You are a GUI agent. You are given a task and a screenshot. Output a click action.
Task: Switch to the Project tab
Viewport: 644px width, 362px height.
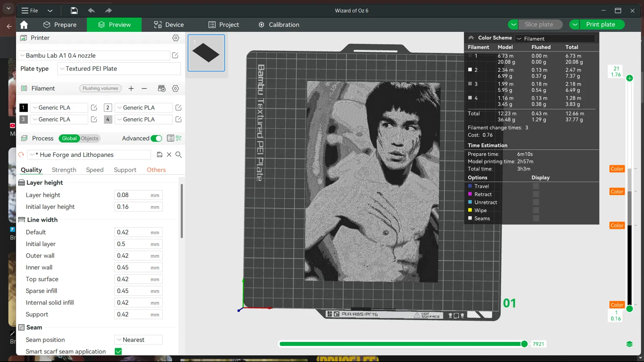[x=223, y=25]
